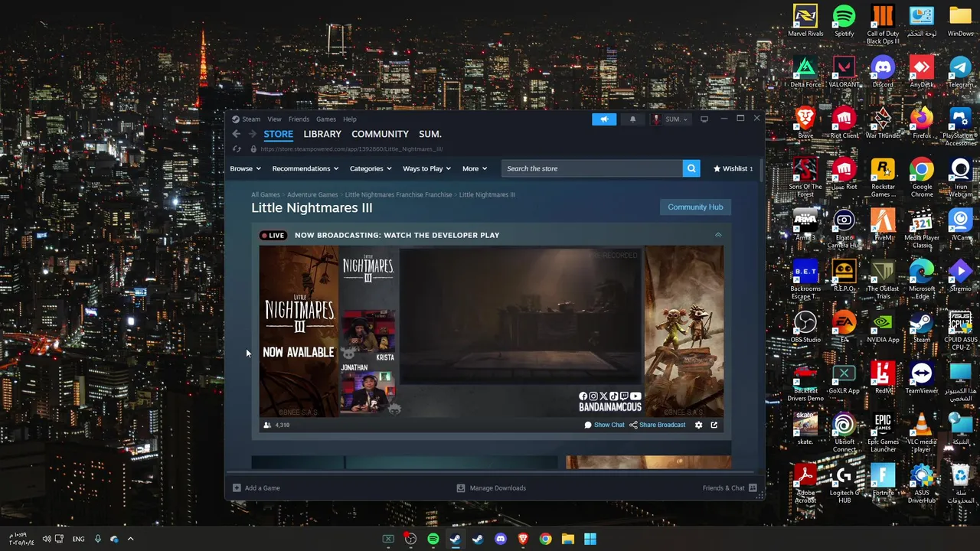Viewport: 980px width, 551px height.
Task: Launch Epic Games Launcher from desktop
Action: tap(883, 433)
